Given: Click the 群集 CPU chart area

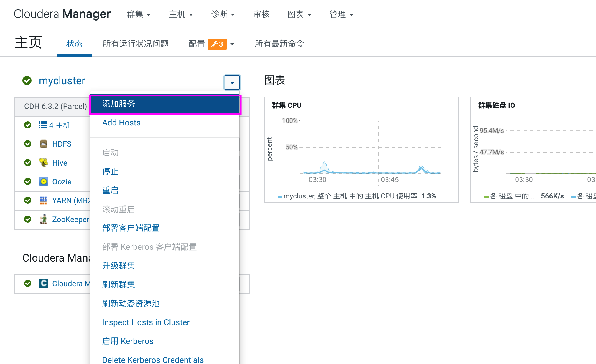Looking at the screenshot, I should click(x=373, y=147).
